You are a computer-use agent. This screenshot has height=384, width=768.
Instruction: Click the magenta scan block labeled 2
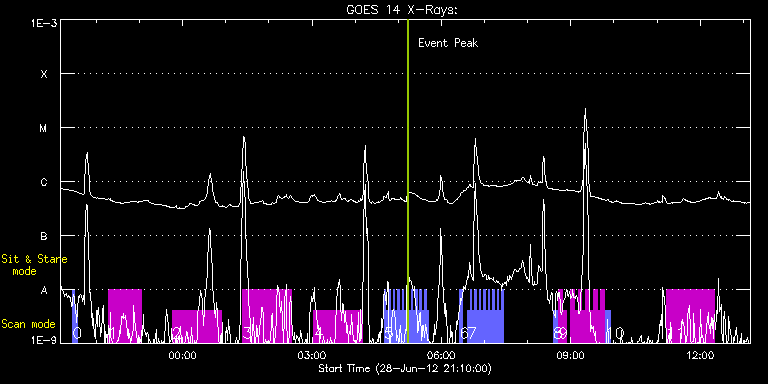(x=197, y=326)
